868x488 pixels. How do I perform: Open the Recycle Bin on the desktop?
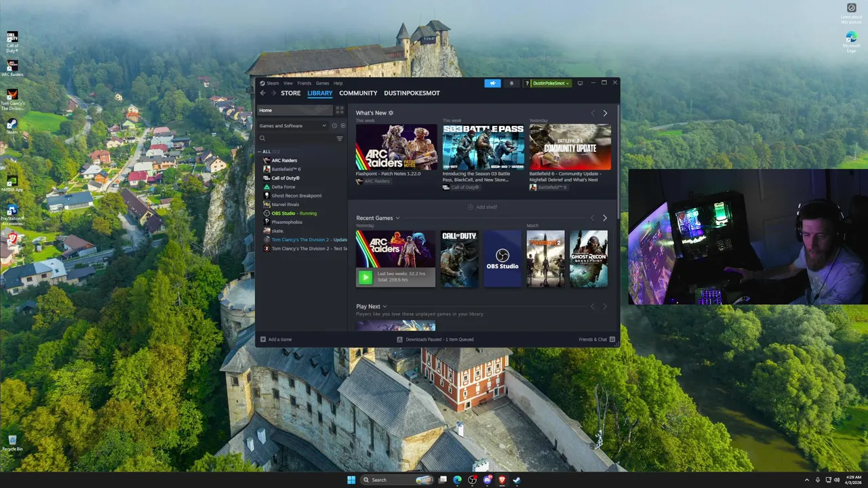(12, 443)
